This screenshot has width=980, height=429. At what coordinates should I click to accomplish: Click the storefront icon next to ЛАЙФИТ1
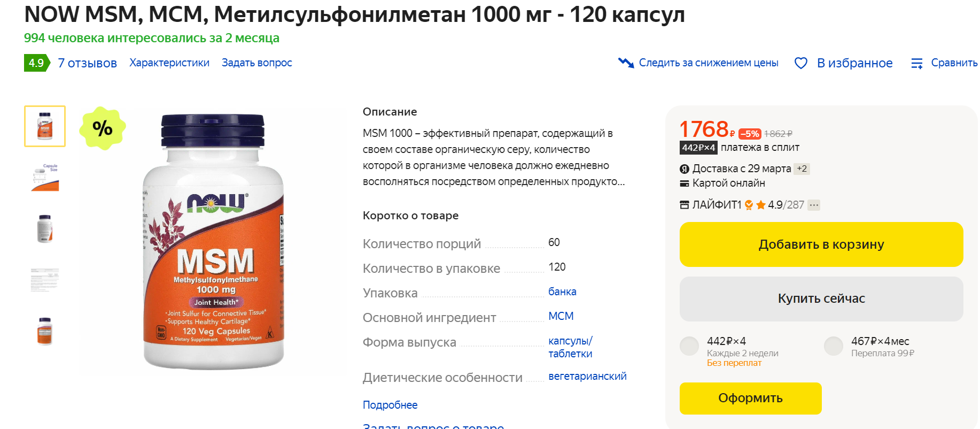[685, 205]
